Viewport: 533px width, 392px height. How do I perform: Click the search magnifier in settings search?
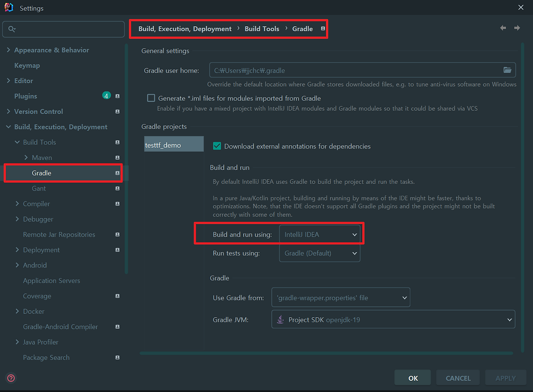tap(12, 29)
